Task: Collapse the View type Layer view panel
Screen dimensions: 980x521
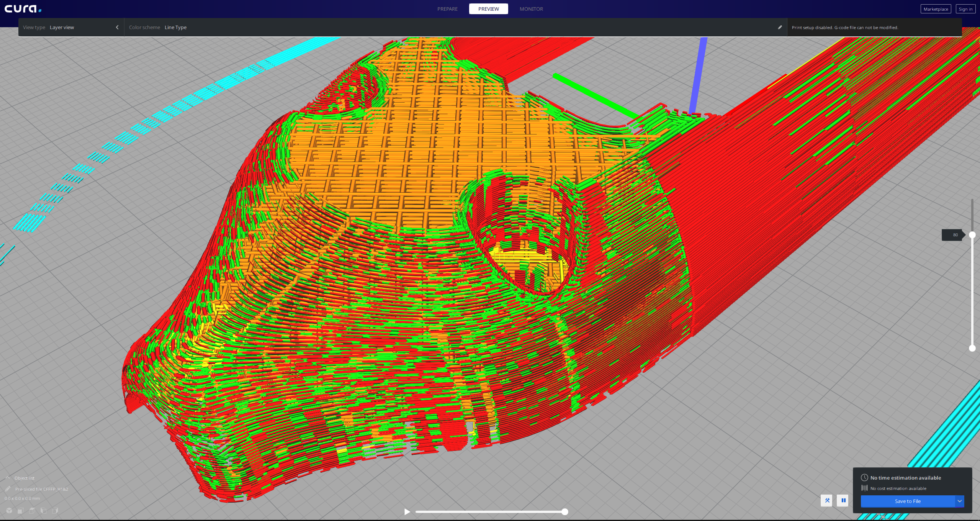Action: pos(117,27)
